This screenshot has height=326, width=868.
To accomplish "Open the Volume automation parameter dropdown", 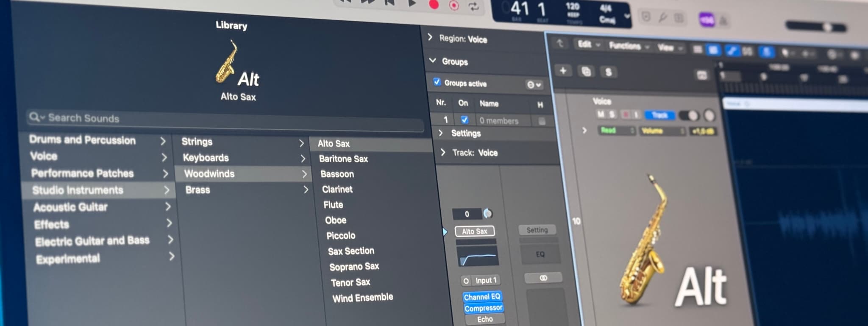I will tap(662, 131).
